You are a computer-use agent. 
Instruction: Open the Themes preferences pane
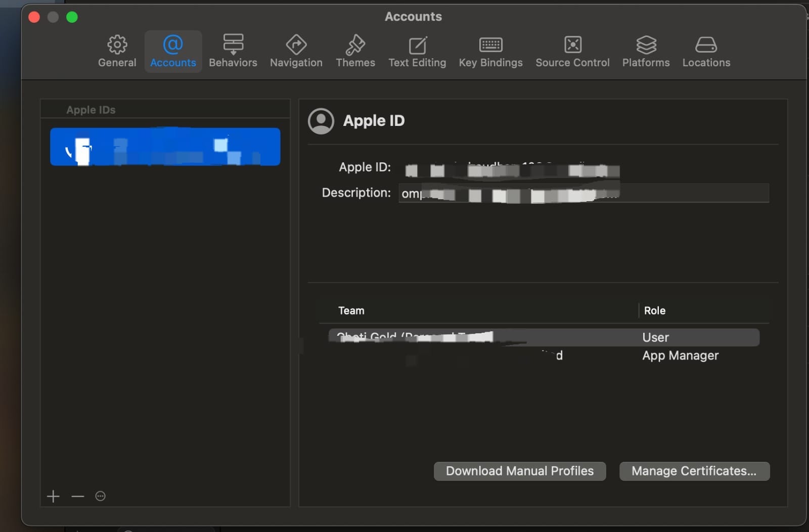tap(355, 52)
